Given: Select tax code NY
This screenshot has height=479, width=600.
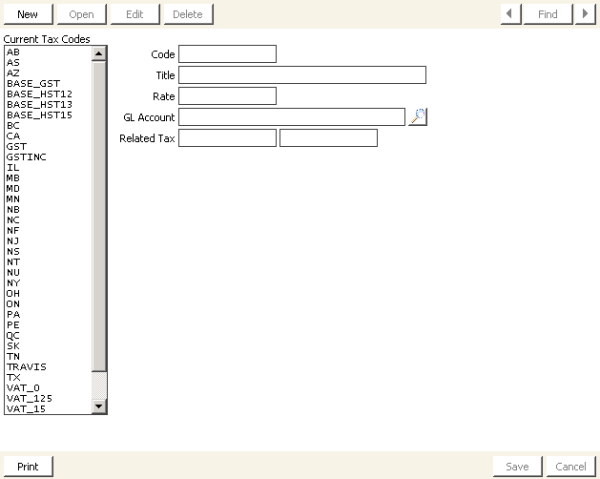Looking at the screenshot, I should [x=48, y=283].
